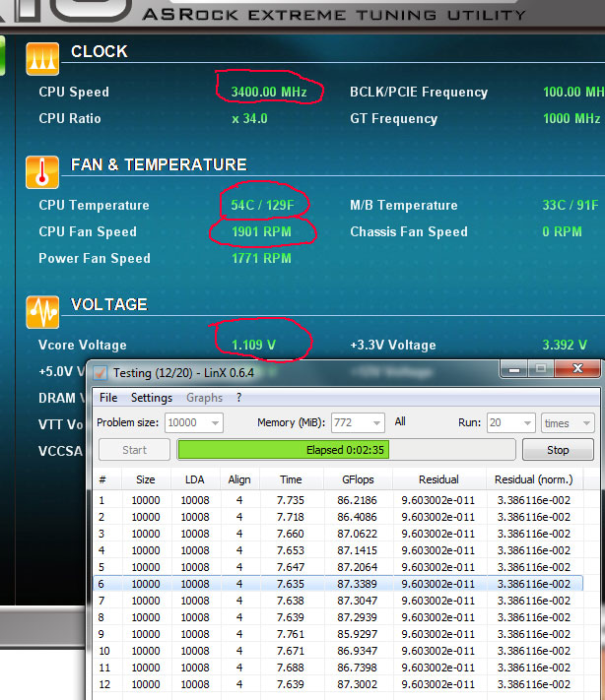Close the LinX window
Image resolution: width=605 pixels, height=700 pixels.
[x=577, y=369]
